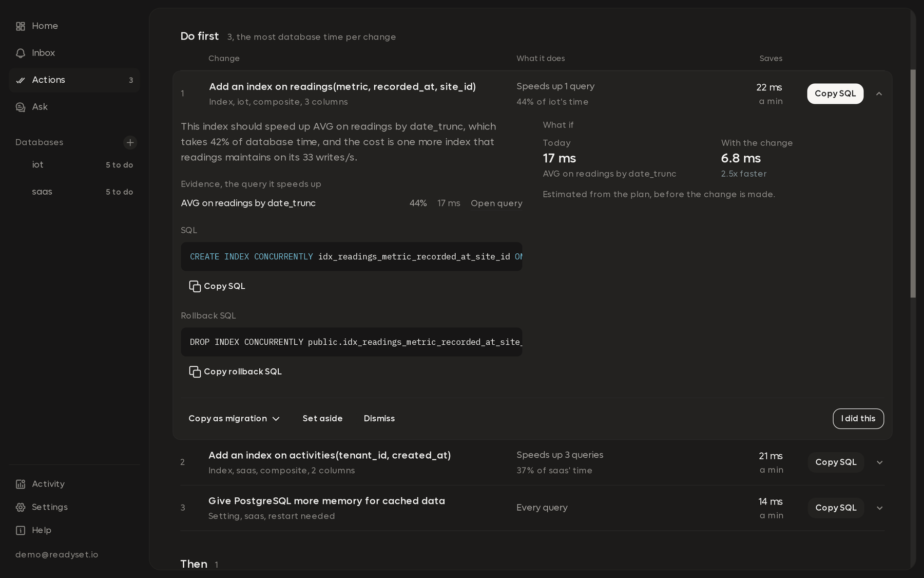Open the Copy as migration dropdown
Image resolution: width=924 pixels, height=578 pixels.
point(234,419)
